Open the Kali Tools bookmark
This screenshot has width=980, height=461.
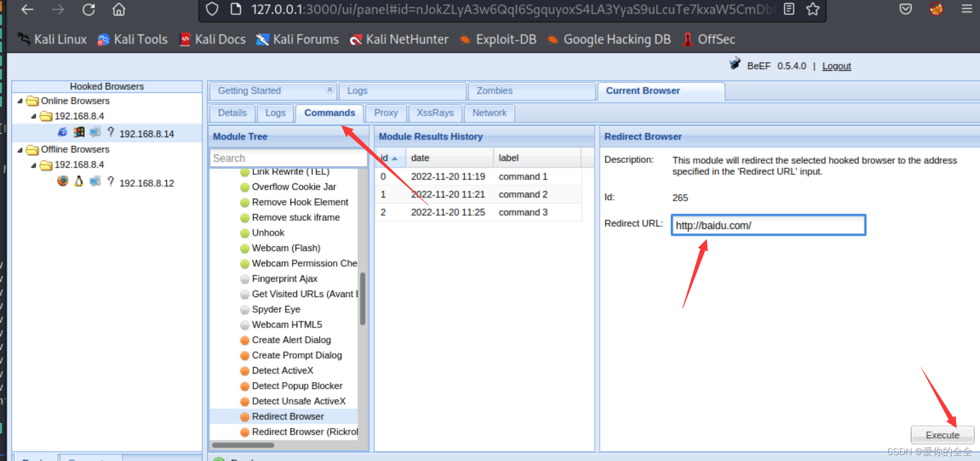point(133,39)
